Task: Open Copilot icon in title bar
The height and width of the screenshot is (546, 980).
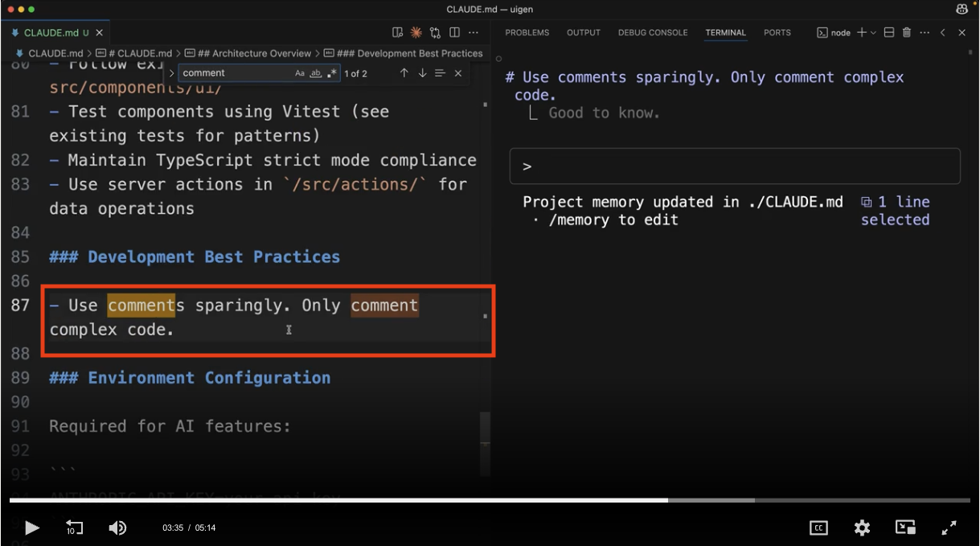Action: (962, 9)
